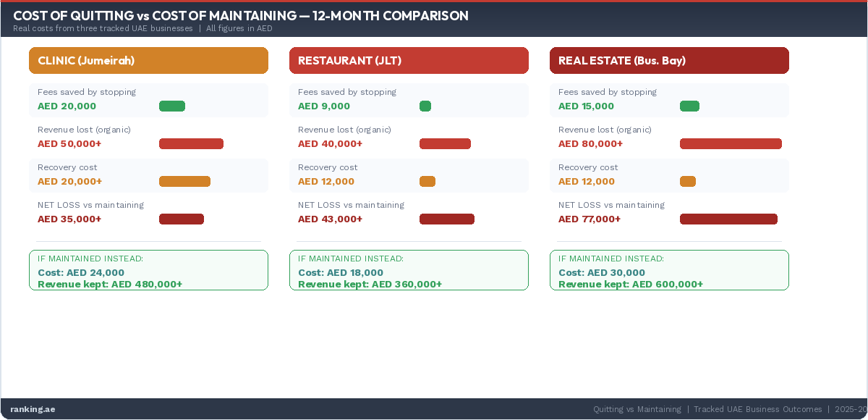
Task: Click Restaurant's net loss bar
Action: tap(447, 219)
